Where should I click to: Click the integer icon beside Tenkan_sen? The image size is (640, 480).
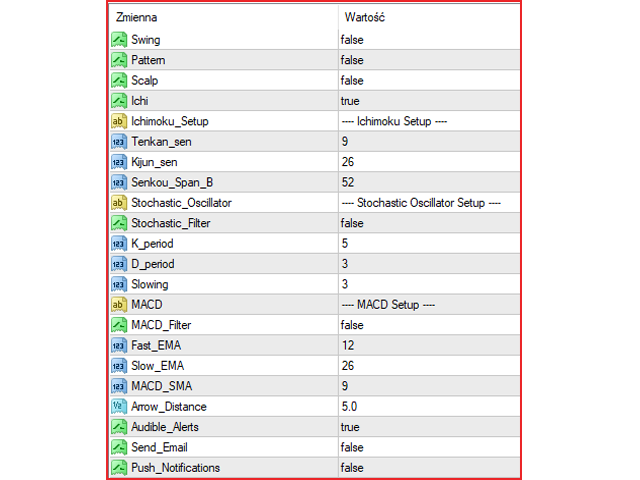pyautogui.click(x=119, y=142)
